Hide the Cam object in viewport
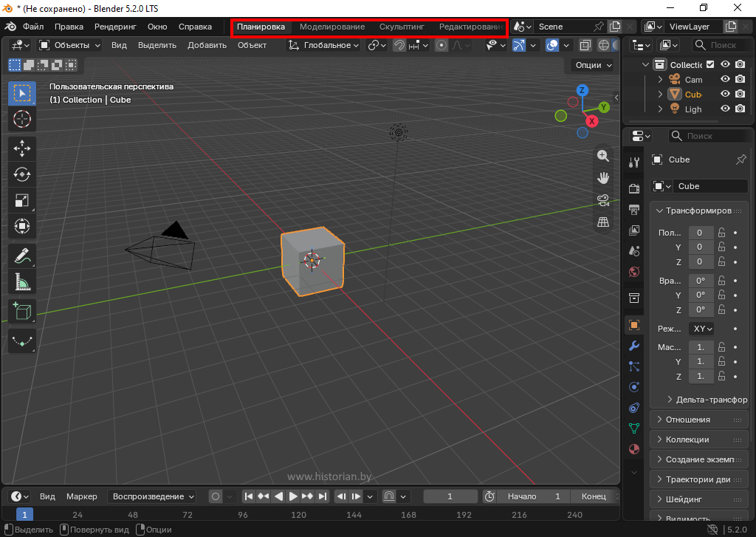The width and height of the screenshot is (756, 537). point(725,79)
